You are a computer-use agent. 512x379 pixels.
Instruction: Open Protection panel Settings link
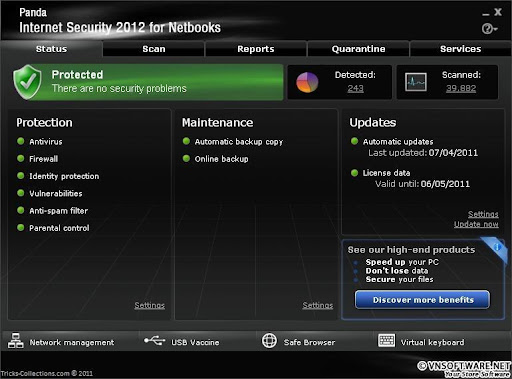(149, 305)
